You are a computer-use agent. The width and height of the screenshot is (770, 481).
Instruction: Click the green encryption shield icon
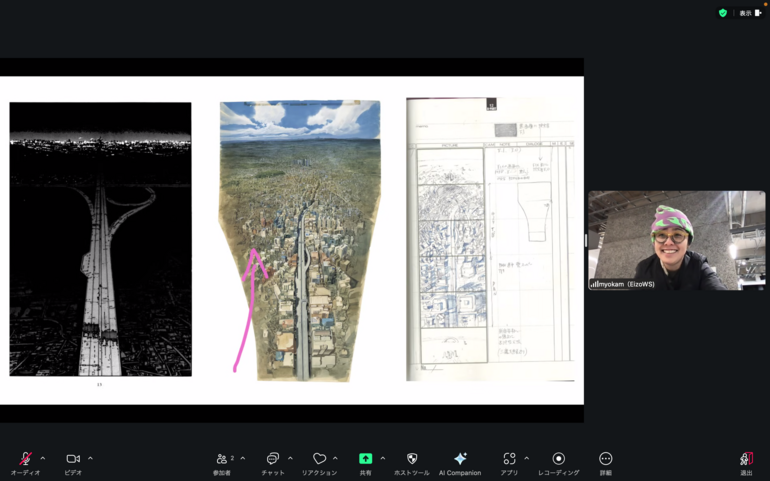723,13
